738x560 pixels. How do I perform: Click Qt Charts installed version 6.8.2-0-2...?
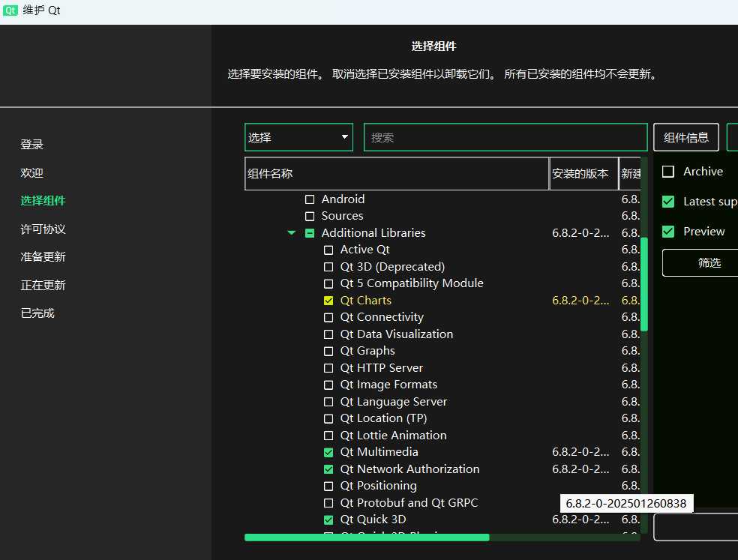click(580, 300)
